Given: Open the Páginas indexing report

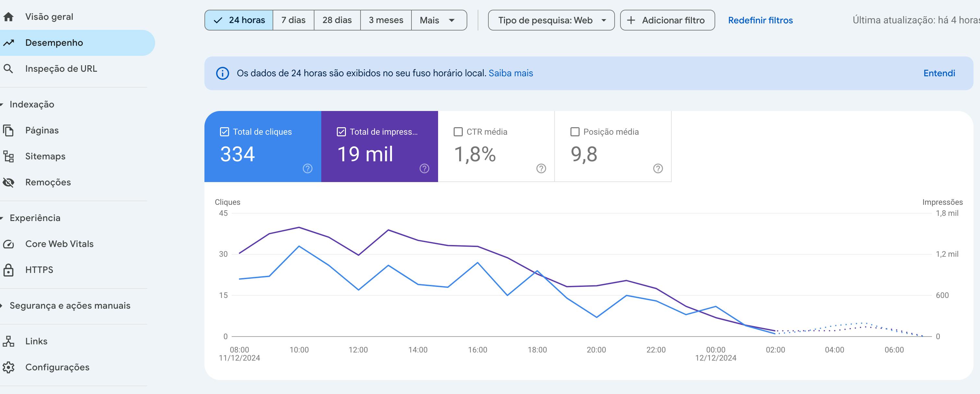Looking at the screenshot, I should click(x=42, y=130).
